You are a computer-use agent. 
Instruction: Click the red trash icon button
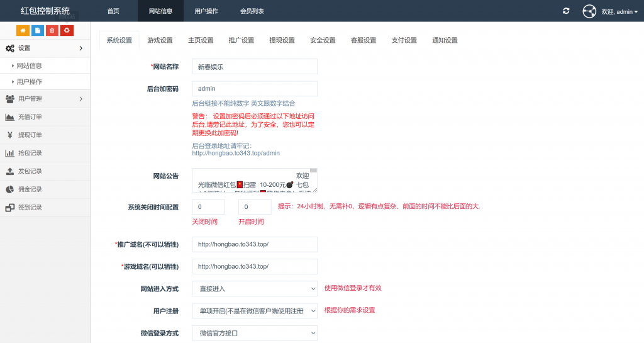[x=52, y=30]
